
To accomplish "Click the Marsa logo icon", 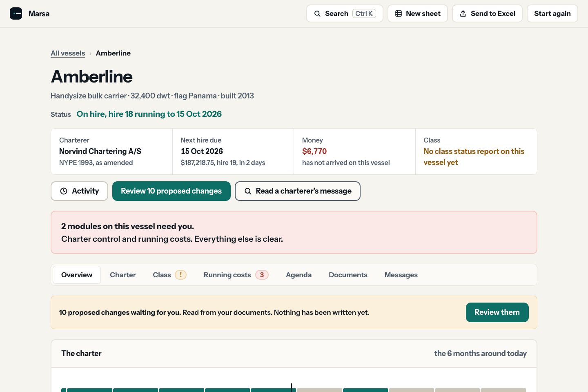I will (x=16, y=13).
